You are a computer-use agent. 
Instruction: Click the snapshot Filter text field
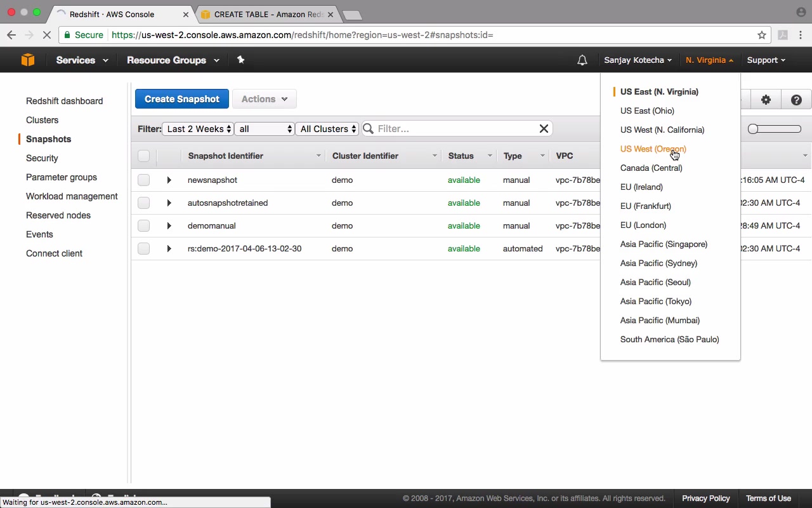(x=457, y=129)
